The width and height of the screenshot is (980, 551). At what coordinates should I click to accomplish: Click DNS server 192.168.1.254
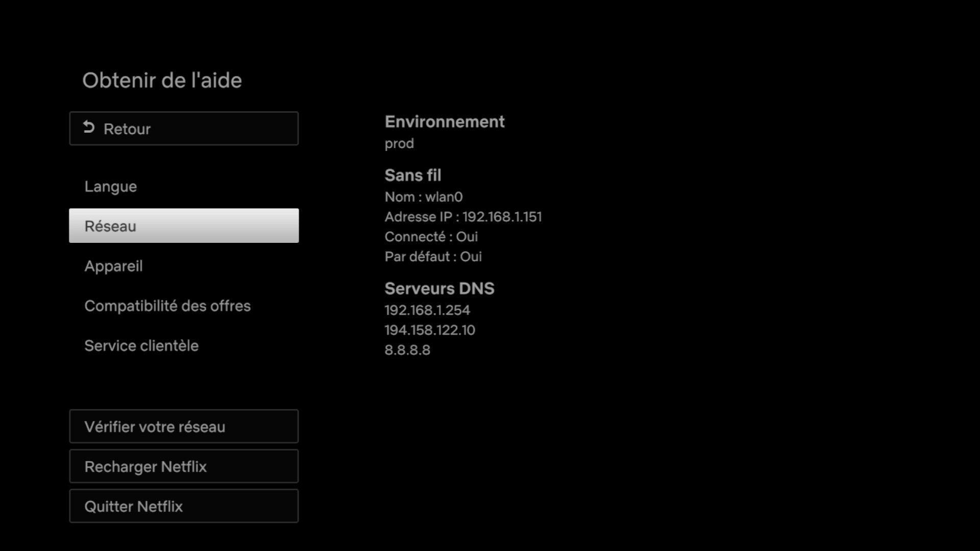click(x=427, y=310)
